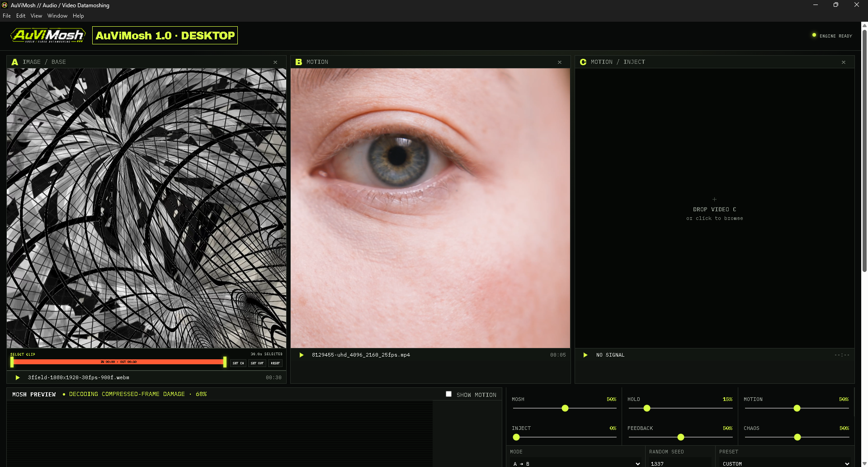Click the Motion slider handle
868x467 pixels.
(797, 408)
